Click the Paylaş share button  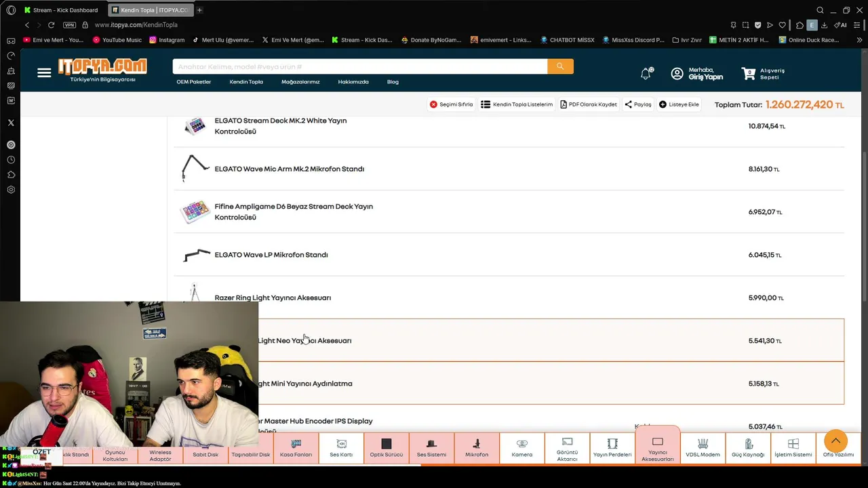[638, 104]
